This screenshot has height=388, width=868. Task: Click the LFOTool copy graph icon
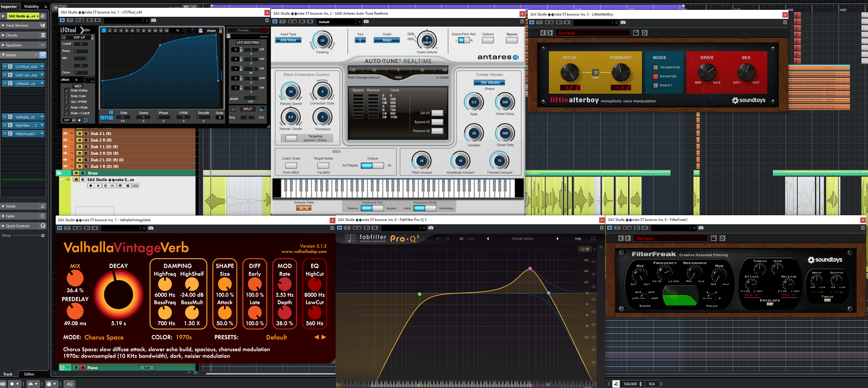(x=185, y=31)
